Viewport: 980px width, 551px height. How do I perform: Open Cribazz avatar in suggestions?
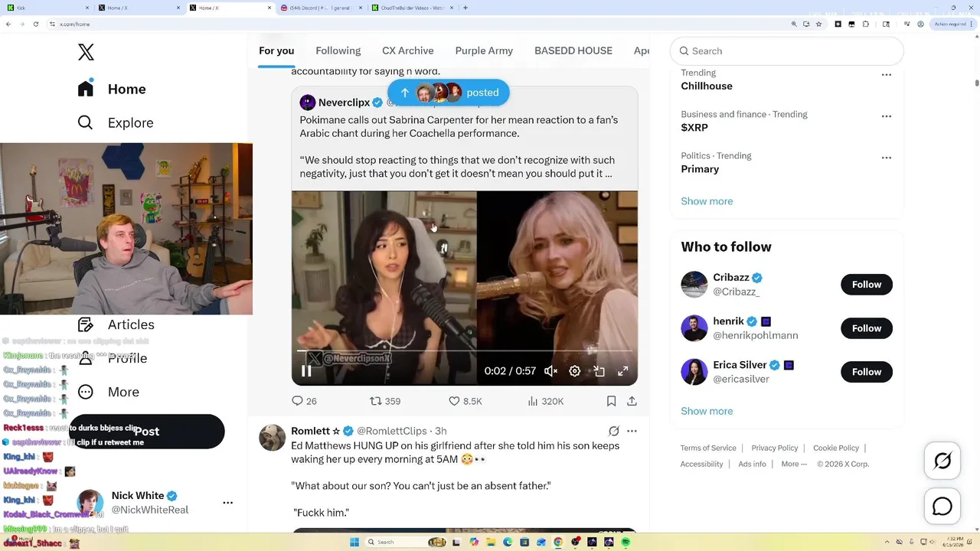(694, 285)
